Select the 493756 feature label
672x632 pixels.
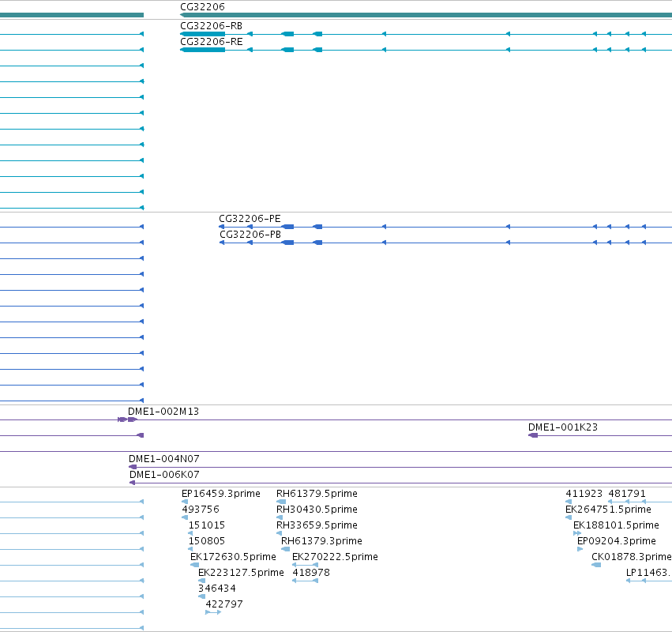[201, 510]
